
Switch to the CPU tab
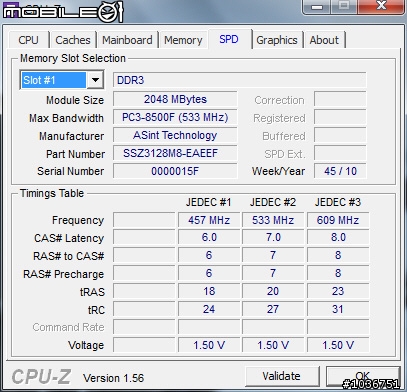click(x=29, y=40)
